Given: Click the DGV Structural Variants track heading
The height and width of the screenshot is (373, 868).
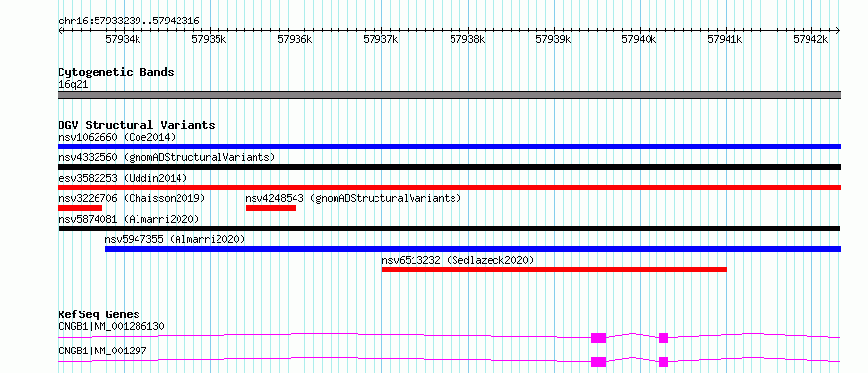Looking at the screenshot, I should coord(137,125).
